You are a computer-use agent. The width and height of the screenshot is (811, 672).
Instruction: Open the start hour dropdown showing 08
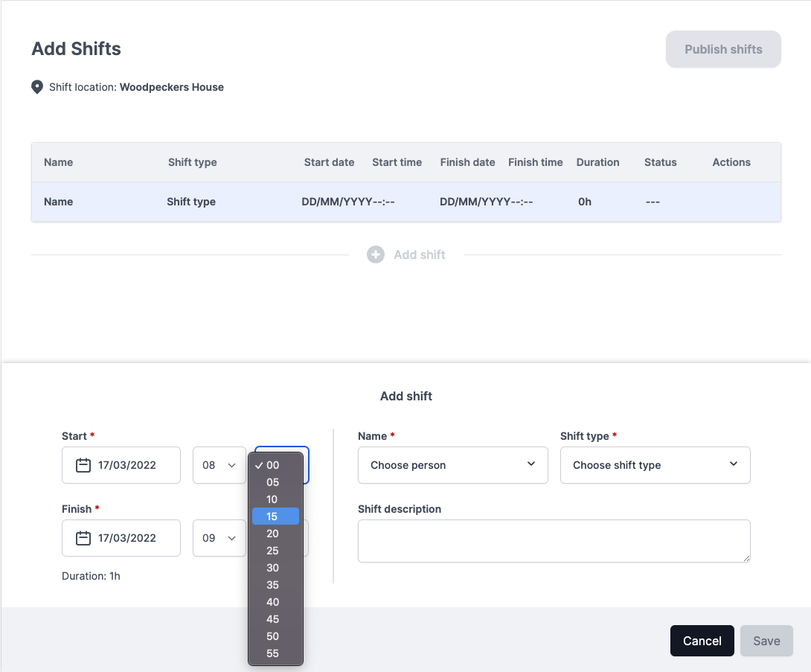pos(219,465)
